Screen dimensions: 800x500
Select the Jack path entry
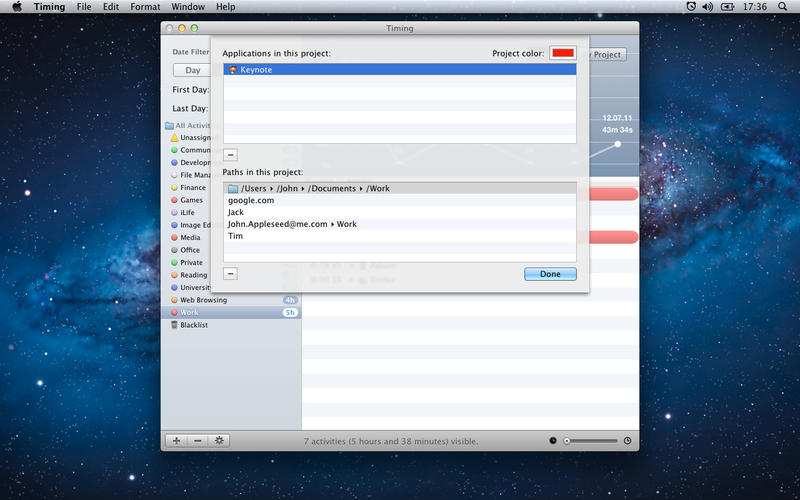tap(400, 212)
